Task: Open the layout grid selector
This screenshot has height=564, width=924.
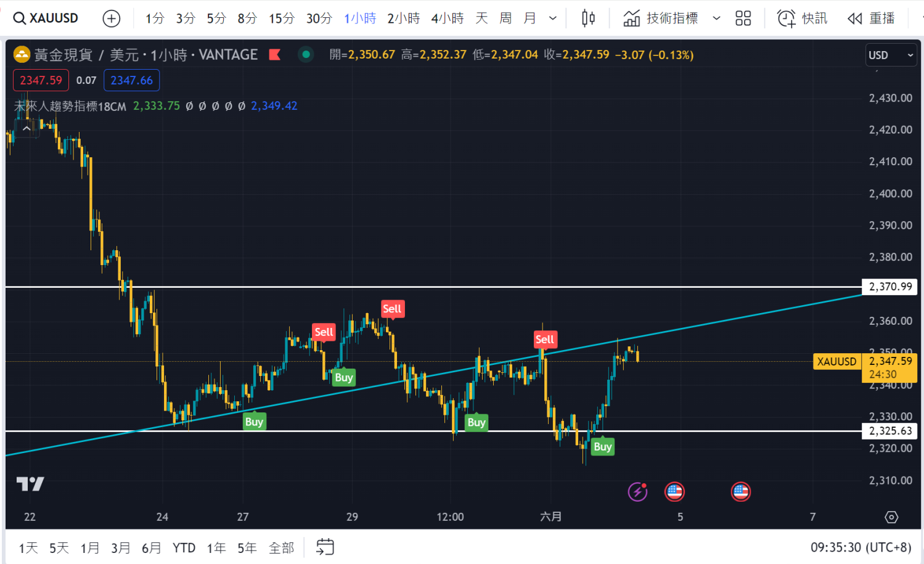Action: point(743,18)
